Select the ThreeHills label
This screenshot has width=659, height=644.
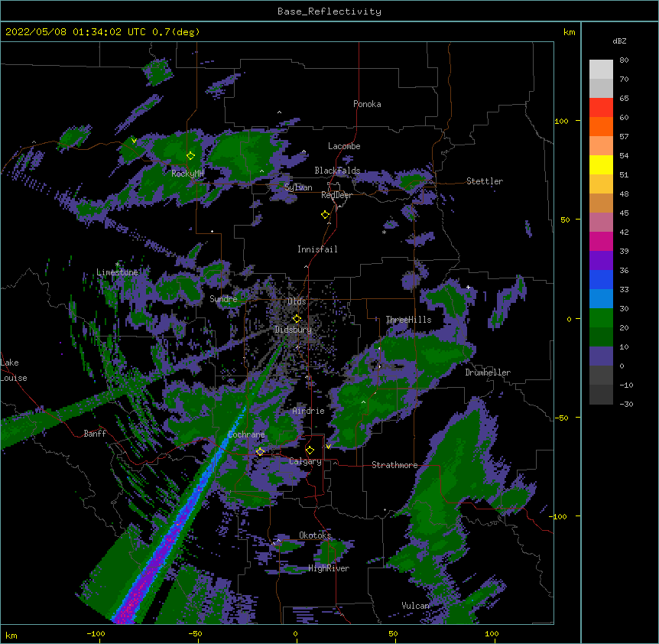click(408, 320)
